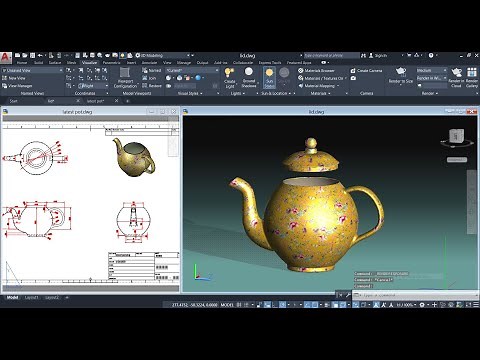Click Create Camera

[366, 70]
